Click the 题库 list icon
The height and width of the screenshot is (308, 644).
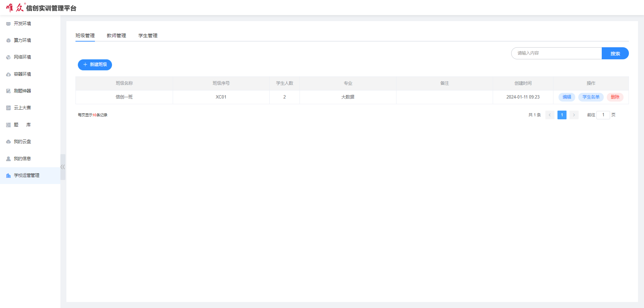click(8, 125)
